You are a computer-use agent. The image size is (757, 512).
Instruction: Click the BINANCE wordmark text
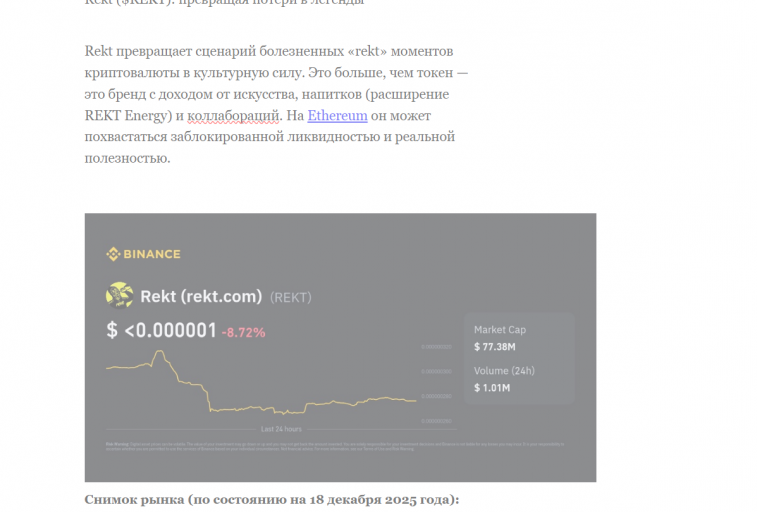pyautogui.click(x=152, y=254)
